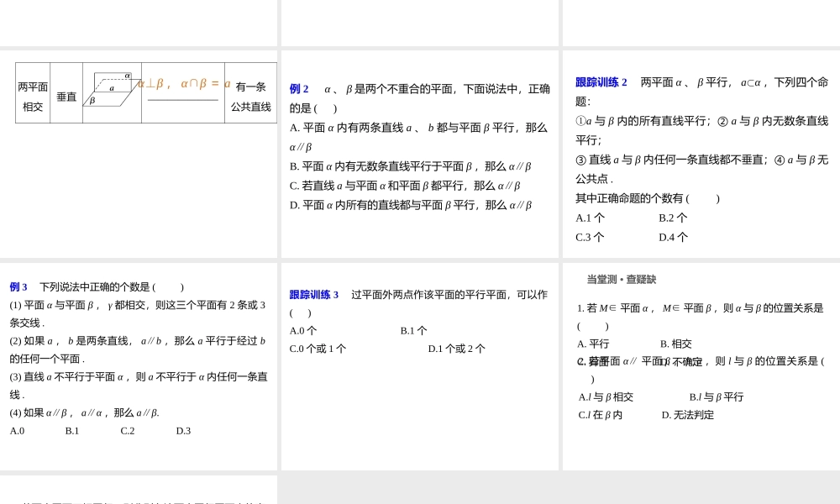The height and width of the screenshot is (504, 840).
Task: Select the 当堂测·查疑缺 slide thumbnail
Action: click(701, 366)
